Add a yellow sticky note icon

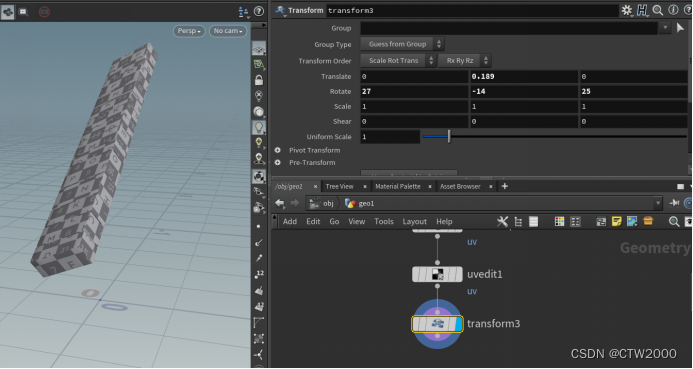(x=617, y=221)
